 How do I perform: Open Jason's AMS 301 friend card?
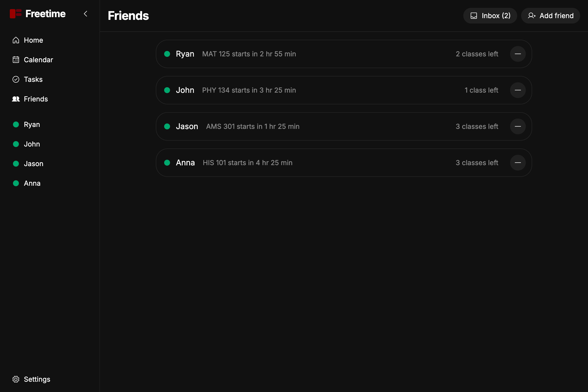tap(344, 126)
